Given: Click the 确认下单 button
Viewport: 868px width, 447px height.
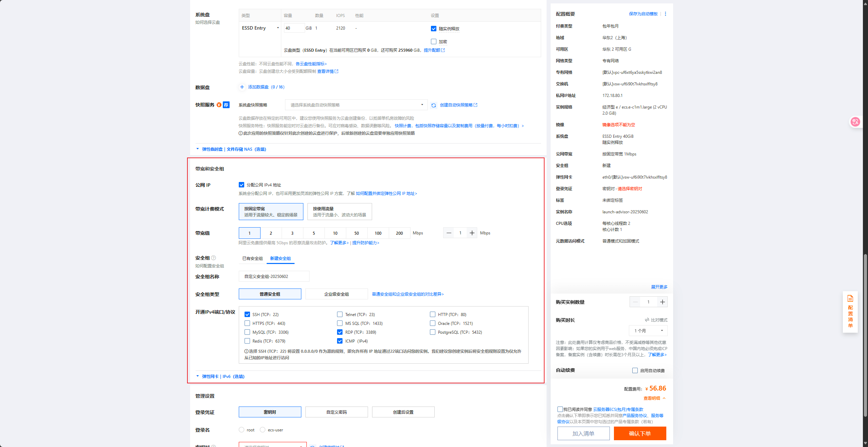Looking at the screenshot, I should point(639,433).
